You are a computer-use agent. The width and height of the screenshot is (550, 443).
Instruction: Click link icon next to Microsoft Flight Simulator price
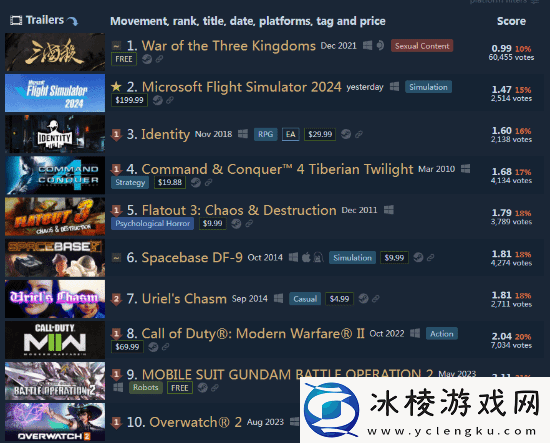coord(170,100)
